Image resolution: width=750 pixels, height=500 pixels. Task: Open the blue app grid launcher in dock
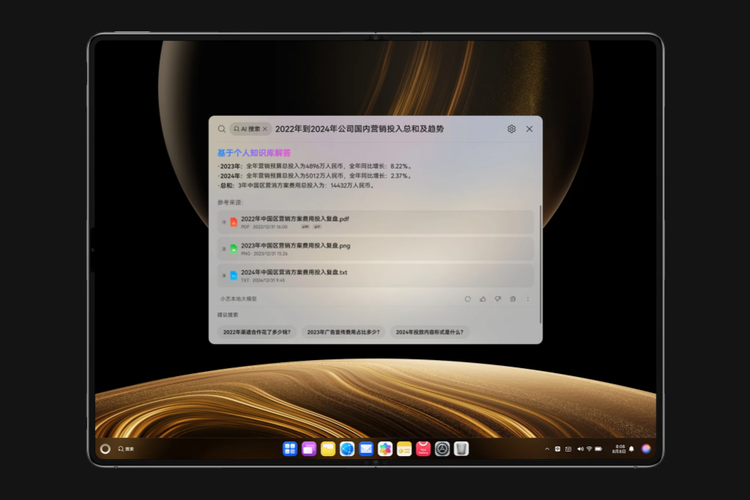click(x=290, y=449)
